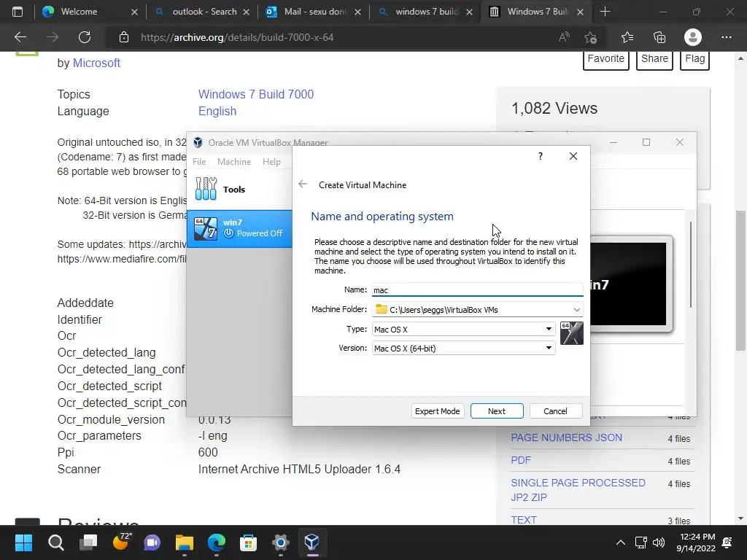This screenshot has width=747, height=560.
Task: Click the folder icon in Machine Folder
Action: (x=381, y=309)
